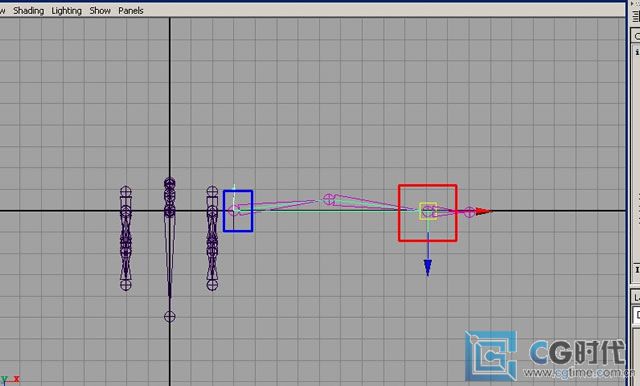Select the end joint beyond the wrist
The height and width of the screenshot is (386, 640).
click(470, 212)
